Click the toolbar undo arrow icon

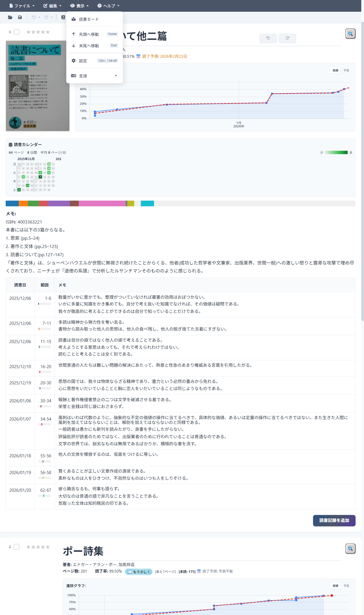click(x=34, y=17)
